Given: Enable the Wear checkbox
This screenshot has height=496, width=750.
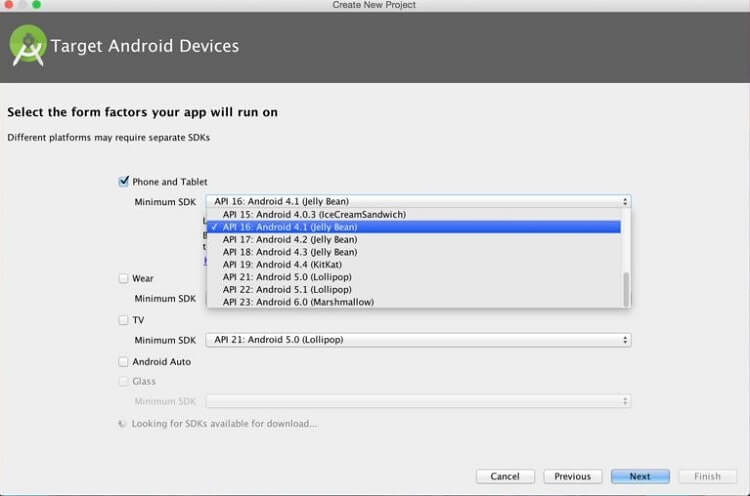Looking at the screenshot, I should tap(123, 278).
